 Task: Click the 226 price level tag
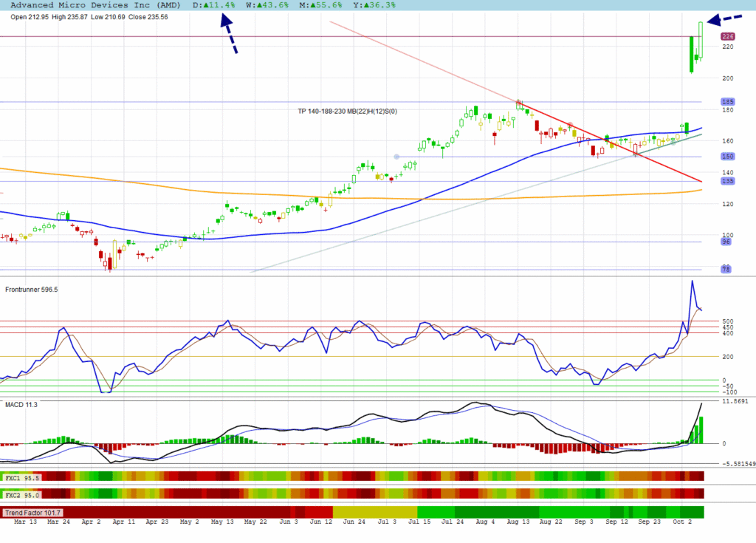[x=727, y=36]
